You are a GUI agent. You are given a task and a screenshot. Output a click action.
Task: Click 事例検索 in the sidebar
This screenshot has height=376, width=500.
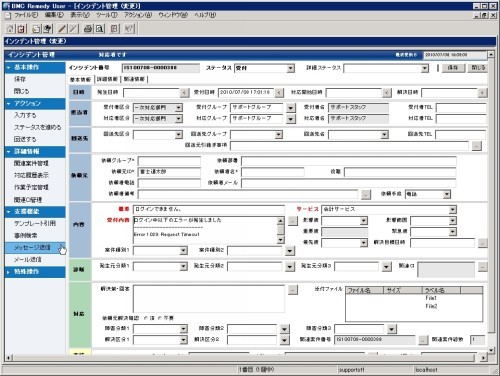[x=25, y=236]
